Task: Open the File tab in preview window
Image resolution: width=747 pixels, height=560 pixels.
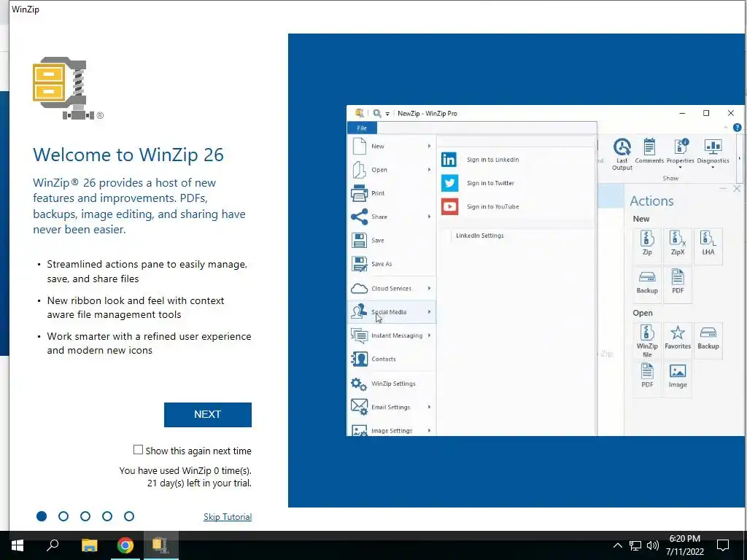Action: click(x=362, y=128)
